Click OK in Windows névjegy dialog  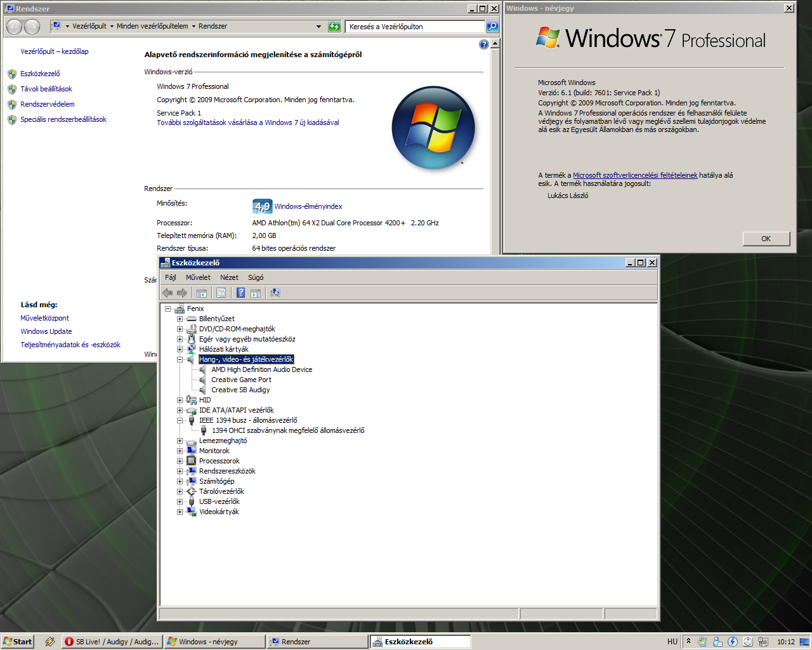[x=766, y=239]
